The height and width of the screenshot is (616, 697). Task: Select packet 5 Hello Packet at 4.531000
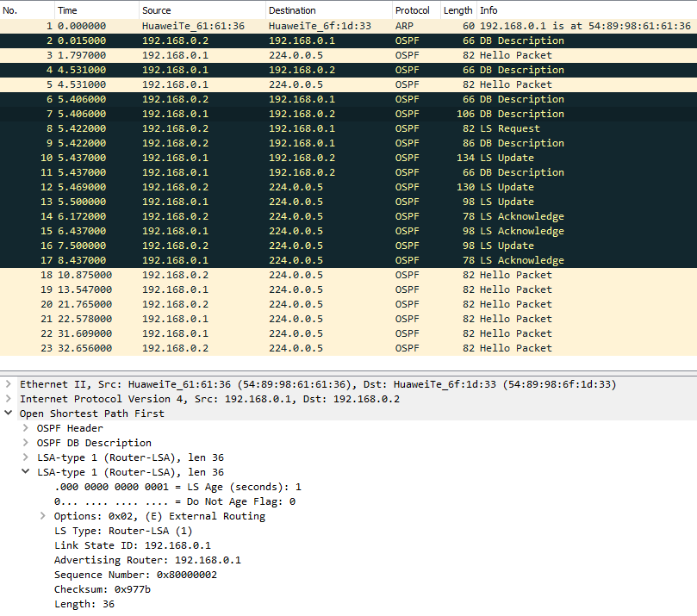coord(348,84)
